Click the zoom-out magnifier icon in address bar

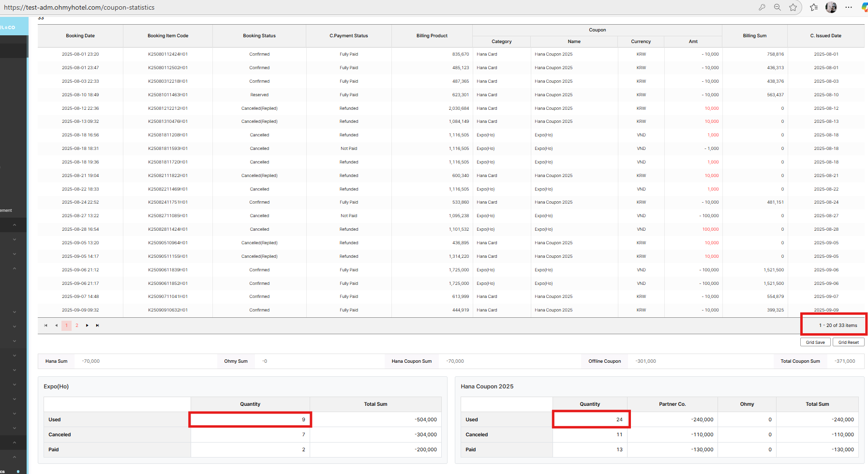click(x=778, y=7)
